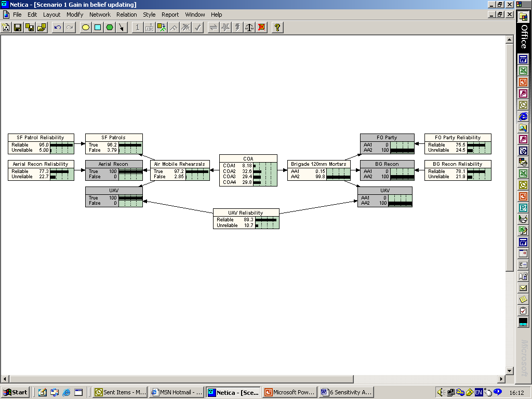Image resolution: width=532 pixels, height=399 pixels.
Task: Click the calendar grid icon on Office bar
Action: tap(523, 254)
